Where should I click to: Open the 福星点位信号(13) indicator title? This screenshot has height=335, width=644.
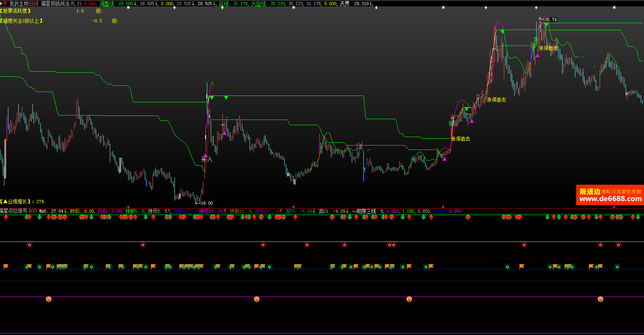coord(18,211)
